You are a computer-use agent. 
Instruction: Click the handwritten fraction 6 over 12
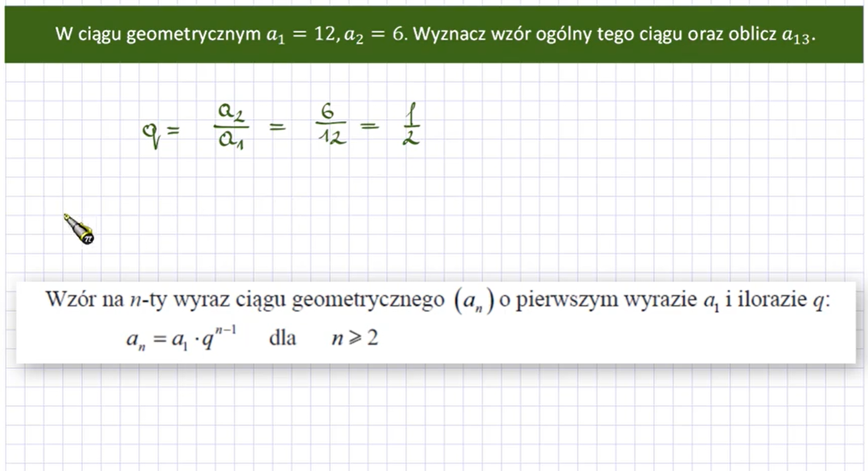331,124
